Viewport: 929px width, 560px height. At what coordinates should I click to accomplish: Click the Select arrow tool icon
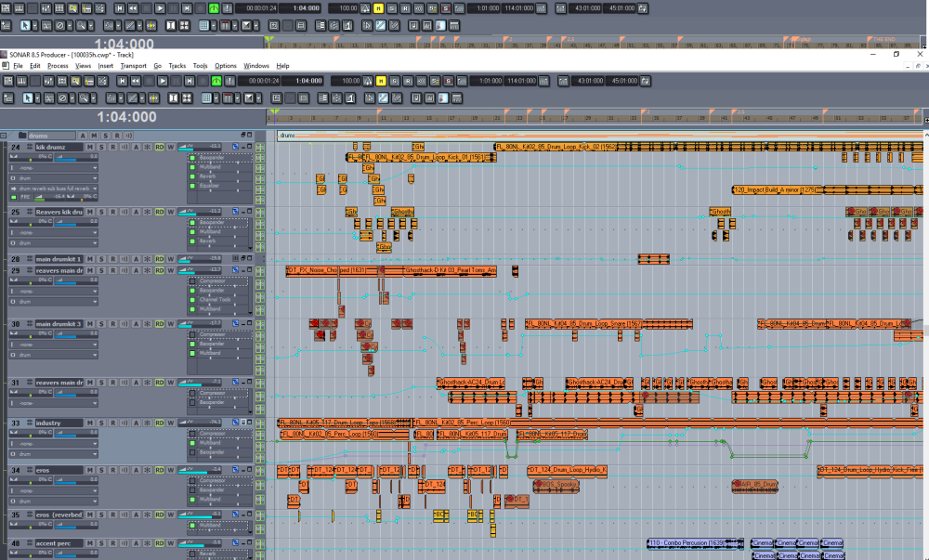click(x=28, y=97)
